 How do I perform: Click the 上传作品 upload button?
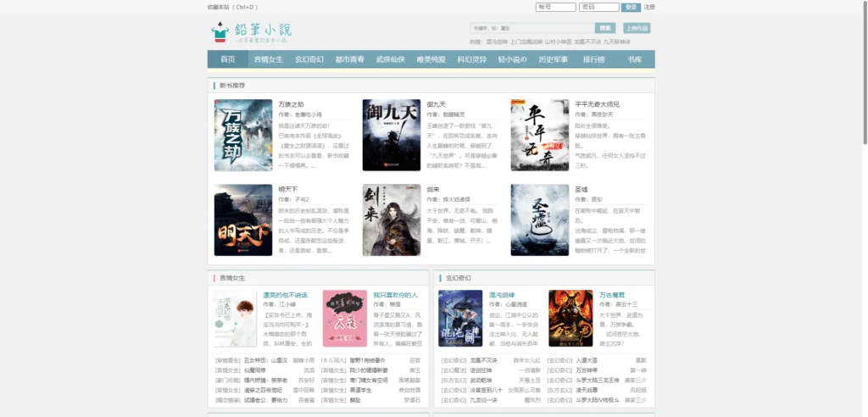pyautogui.click(x=637, y=28)
